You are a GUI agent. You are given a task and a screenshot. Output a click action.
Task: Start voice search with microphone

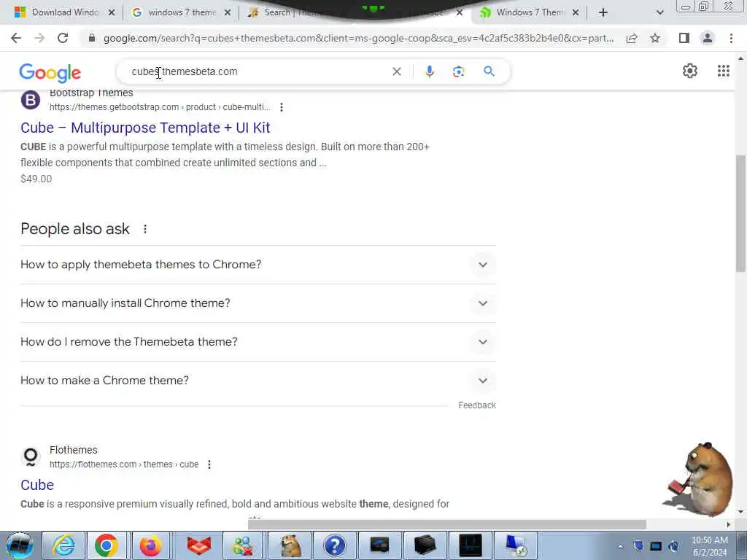click(x=429, y=71)
